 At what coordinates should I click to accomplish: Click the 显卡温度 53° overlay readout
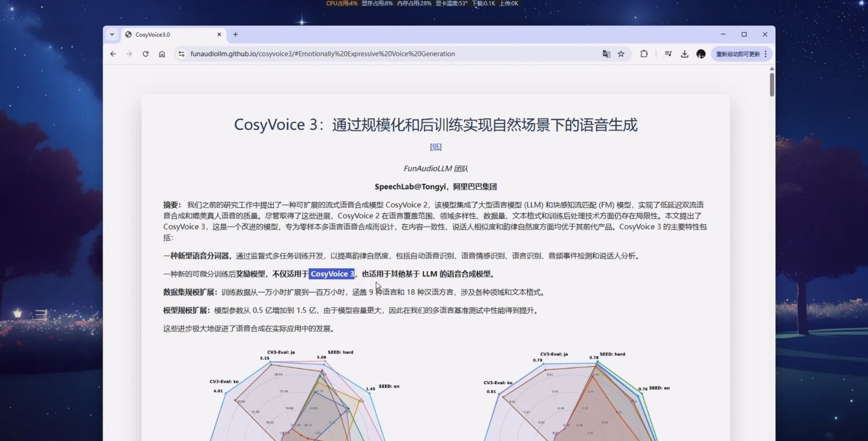[x=451, y=3]
